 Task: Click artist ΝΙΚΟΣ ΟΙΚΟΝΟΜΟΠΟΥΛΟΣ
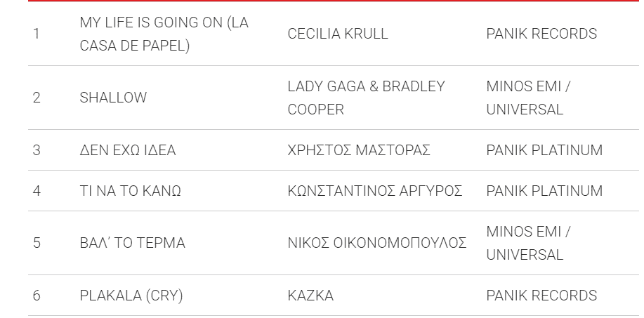tap(376, 243)
